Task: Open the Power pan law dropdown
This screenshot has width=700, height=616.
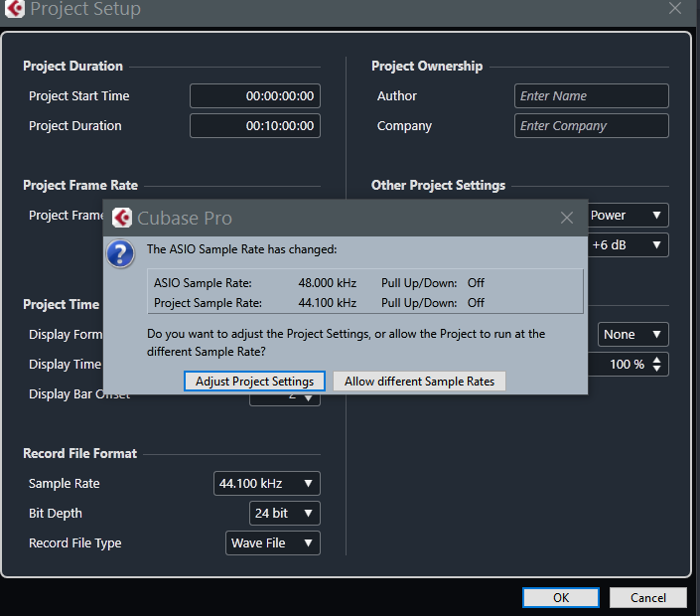Action: pyautogui.click(x=628, y=216)
